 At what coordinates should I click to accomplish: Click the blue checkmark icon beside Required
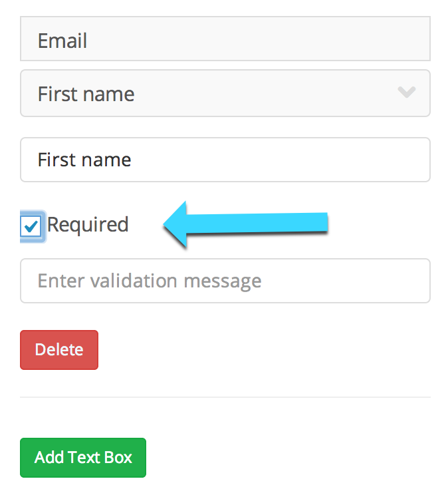pos(31,226)
